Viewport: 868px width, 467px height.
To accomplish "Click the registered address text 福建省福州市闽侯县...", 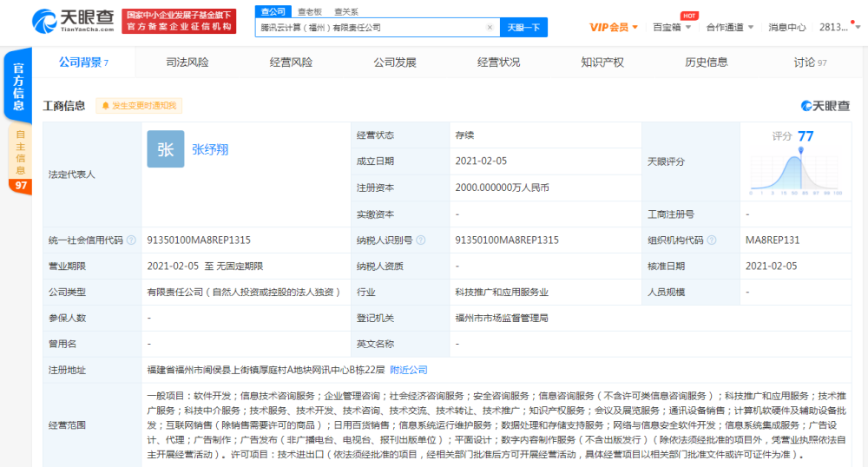I will 266,370.
